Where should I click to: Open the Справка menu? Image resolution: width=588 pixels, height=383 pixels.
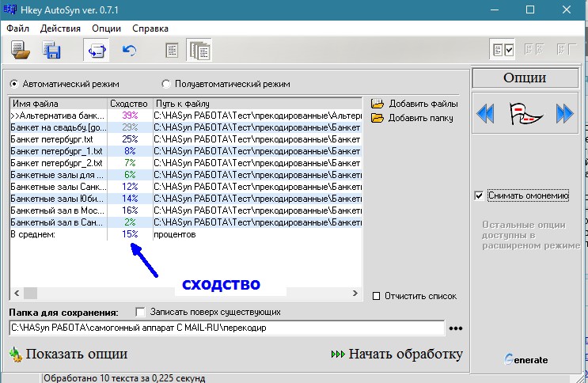coord(150,28)
